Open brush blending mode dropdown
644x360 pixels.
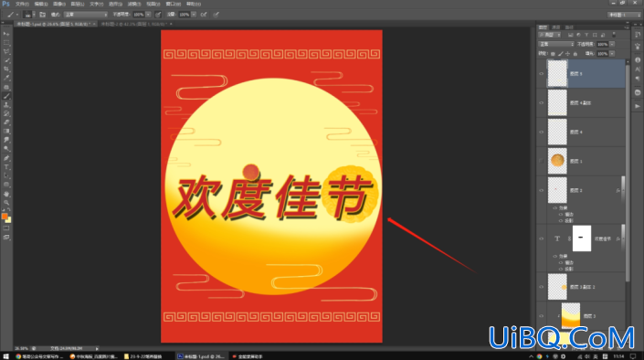pyautogui.click(x=86, y=15)
